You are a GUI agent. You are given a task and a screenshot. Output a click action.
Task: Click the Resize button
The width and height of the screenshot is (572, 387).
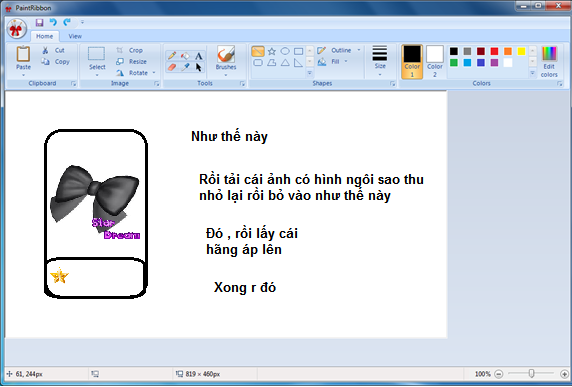131,62
